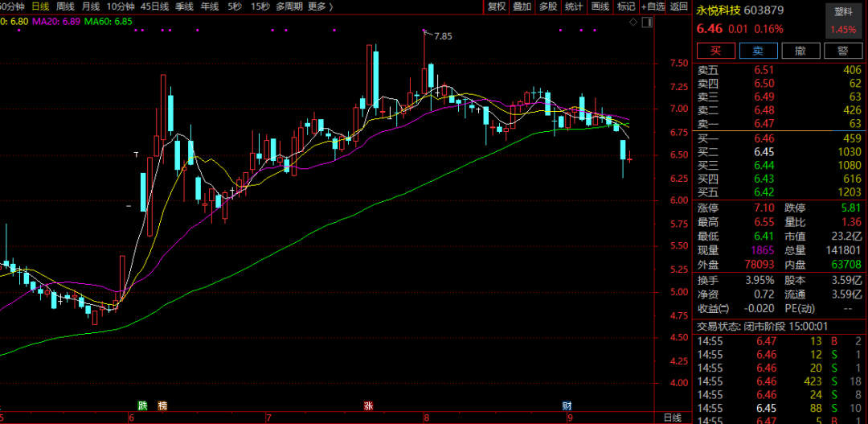Viewport: 868px width, 424px height.
Task: Open the 画线 drawing tool
Action: tap(600, 6)
